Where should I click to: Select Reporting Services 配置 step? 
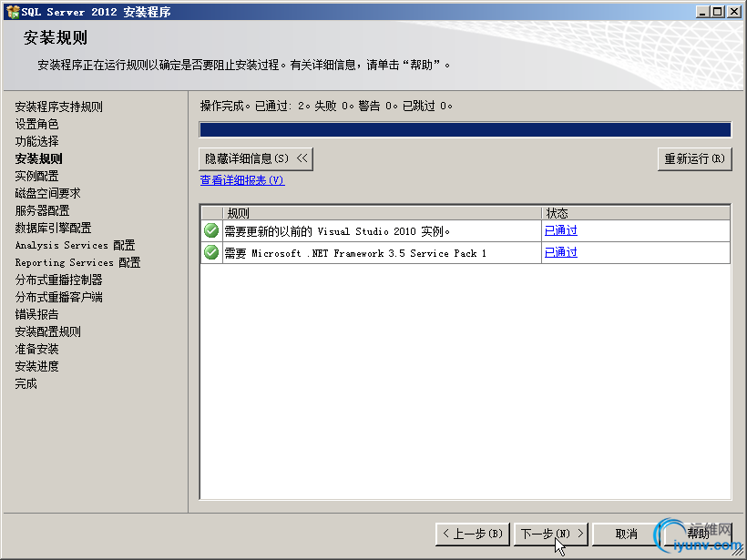[77, 262]
